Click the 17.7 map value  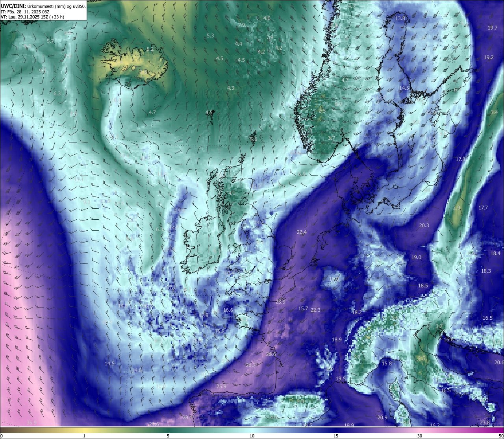(x=483, y=207)
